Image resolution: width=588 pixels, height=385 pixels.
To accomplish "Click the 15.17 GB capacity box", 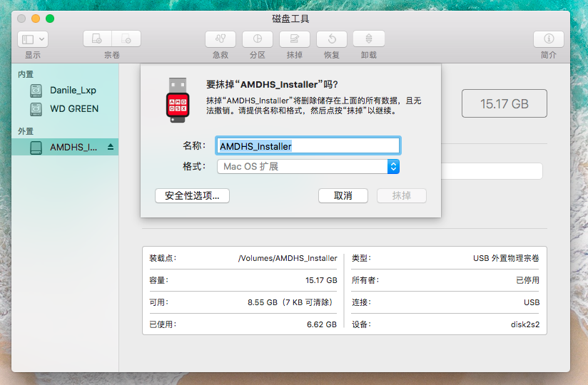I will (504, 103).
